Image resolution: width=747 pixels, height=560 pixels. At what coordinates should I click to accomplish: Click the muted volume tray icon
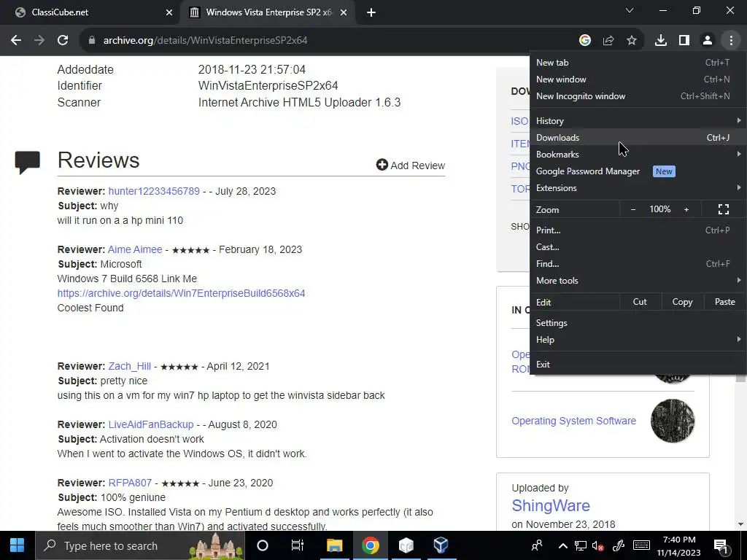point(598,545)
